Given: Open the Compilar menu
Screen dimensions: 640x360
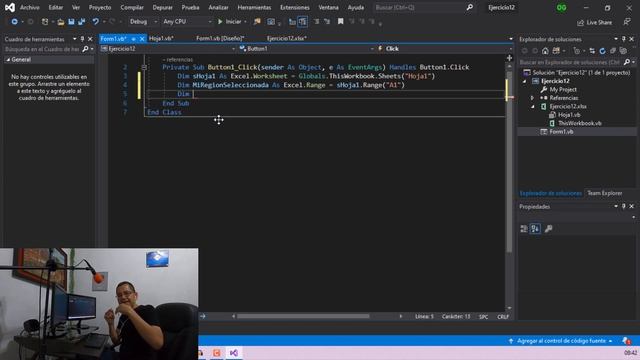Looking at the screenshot, I should coord(132,7).
